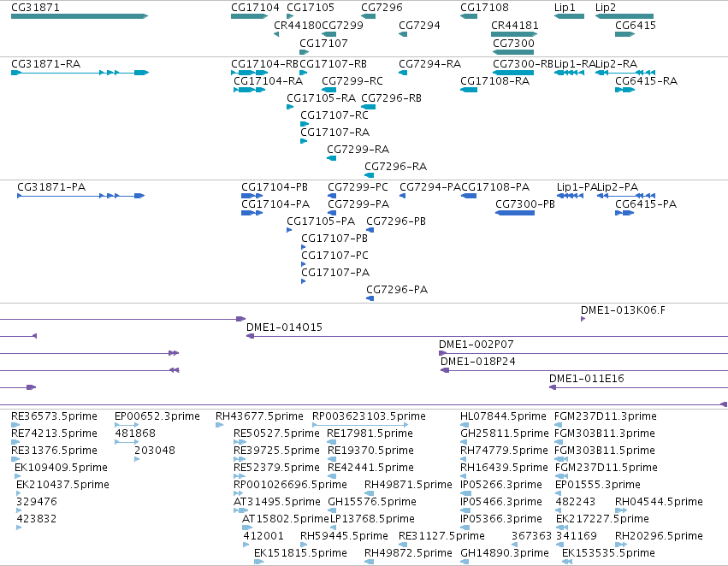Viewport: 728px width, 566px height.
Task: Click the DME1-018P24 clone label
Action: click(x=477, y=362)
